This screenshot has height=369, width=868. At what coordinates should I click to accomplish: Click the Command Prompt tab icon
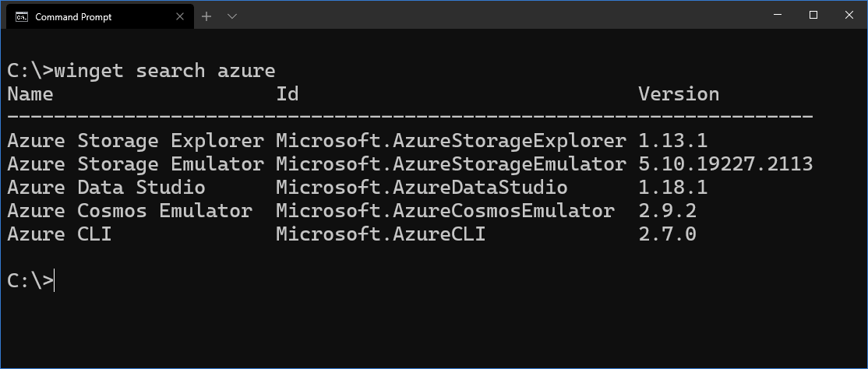pos(22,16)
